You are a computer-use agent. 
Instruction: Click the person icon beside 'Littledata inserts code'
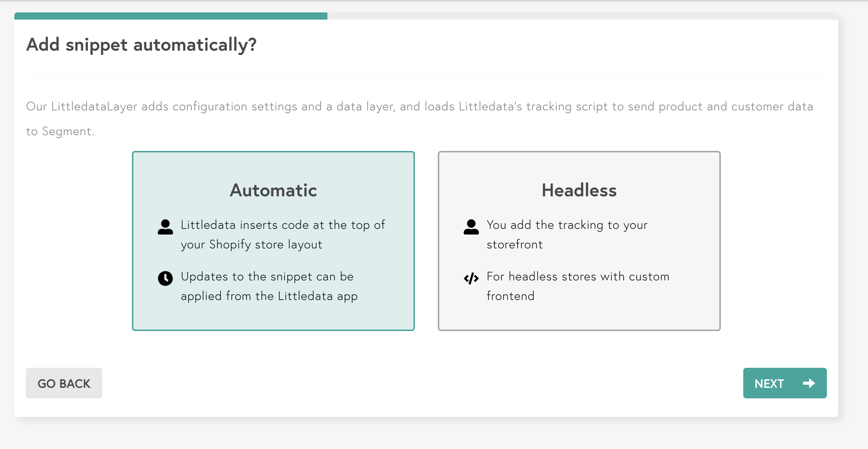pos(165,227)
